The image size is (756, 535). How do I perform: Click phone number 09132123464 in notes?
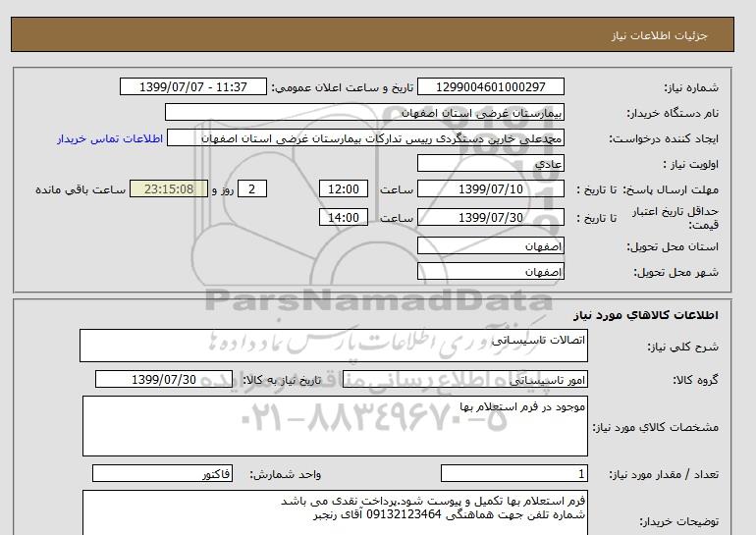pos(405,514)
